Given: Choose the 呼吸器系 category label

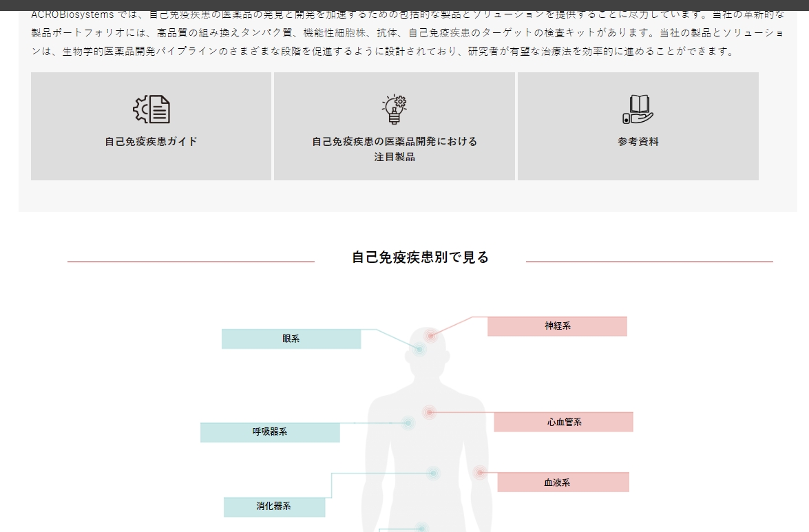Looking at the screenshot, I should point(270,432).
